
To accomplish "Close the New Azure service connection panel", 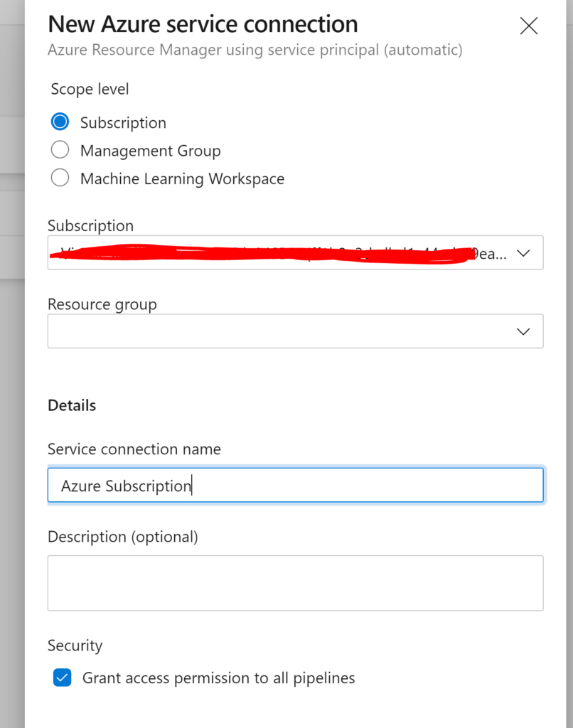I will pos(528,26).
